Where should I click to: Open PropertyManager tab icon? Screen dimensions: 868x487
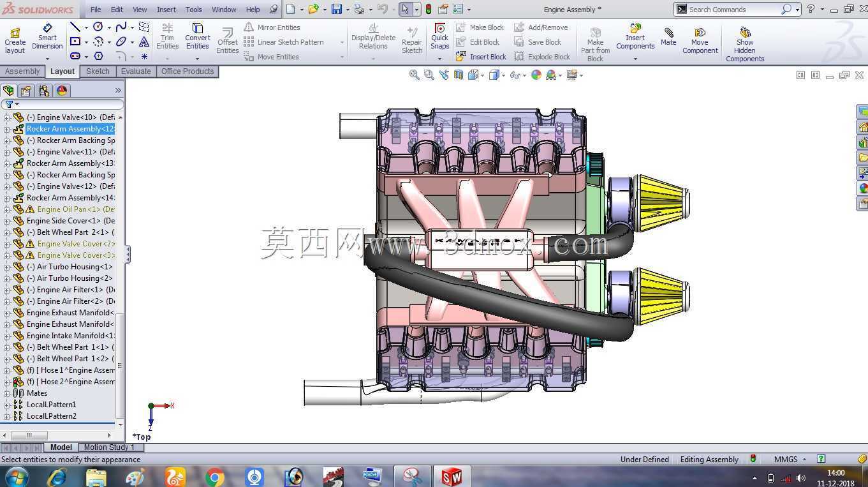pyautogui.click(x=26, y=91)
